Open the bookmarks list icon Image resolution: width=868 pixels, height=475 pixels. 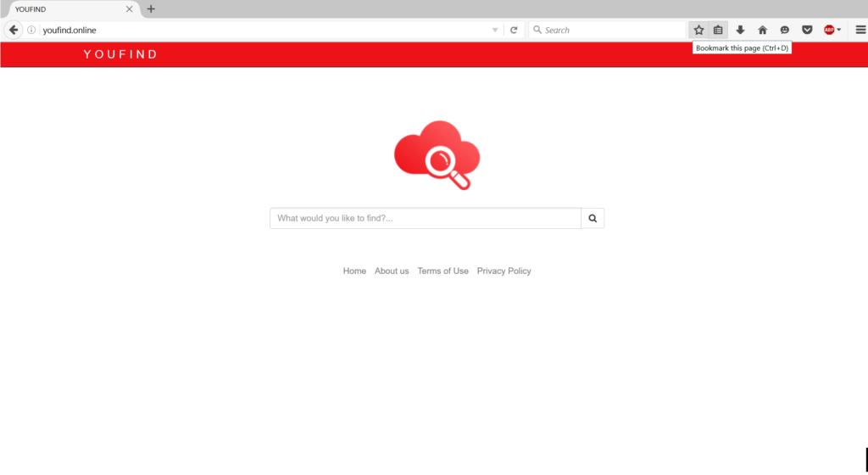(718, 30)
